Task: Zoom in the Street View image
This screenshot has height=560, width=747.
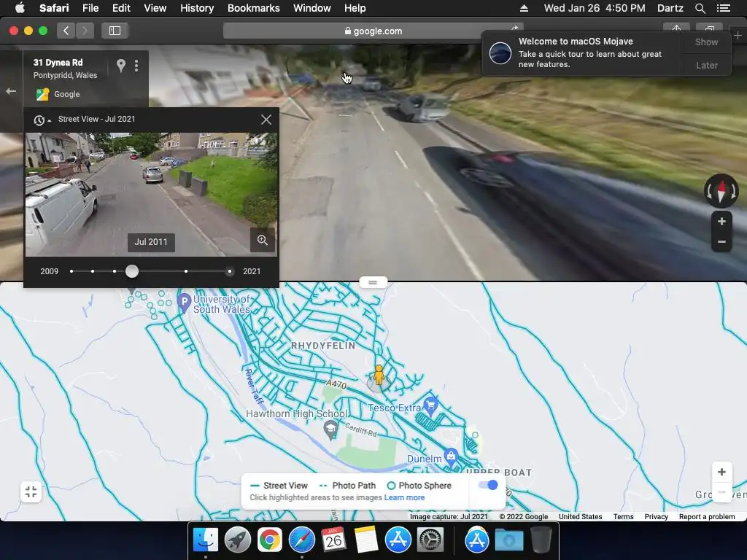Action: pyautogui.click(x=721, y=222)
